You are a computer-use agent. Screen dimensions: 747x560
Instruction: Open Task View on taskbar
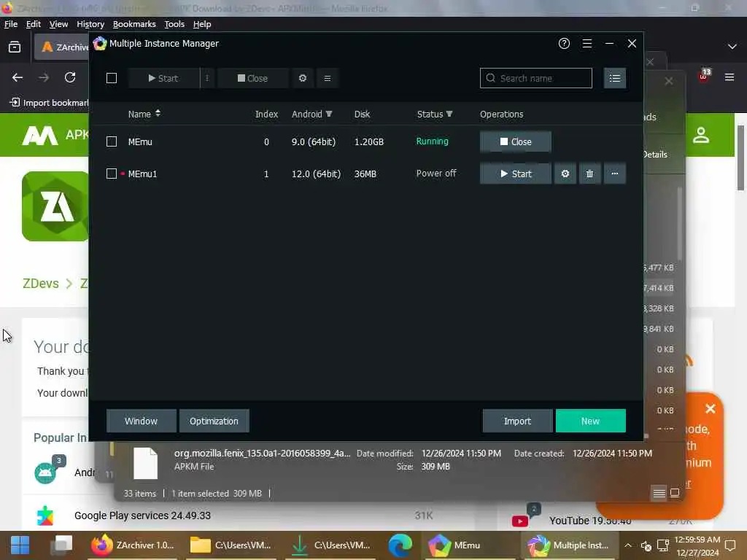(x=62, y=545)
